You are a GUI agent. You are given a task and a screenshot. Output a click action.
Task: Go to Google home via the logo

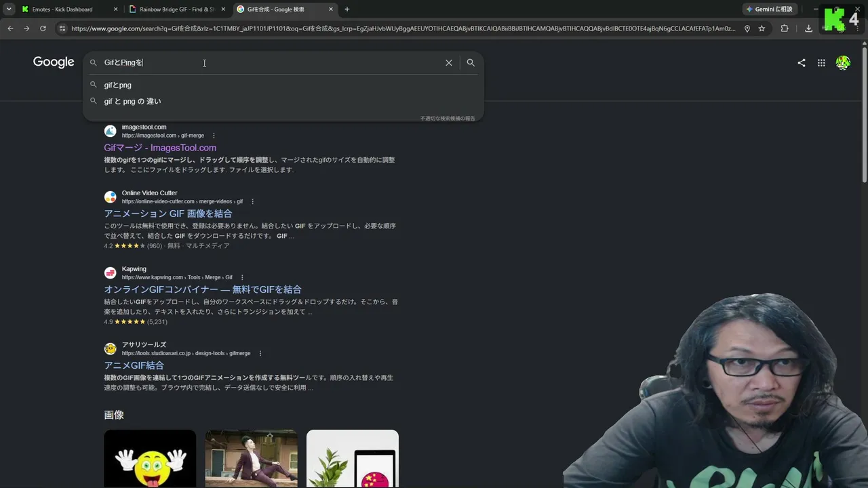54,62
